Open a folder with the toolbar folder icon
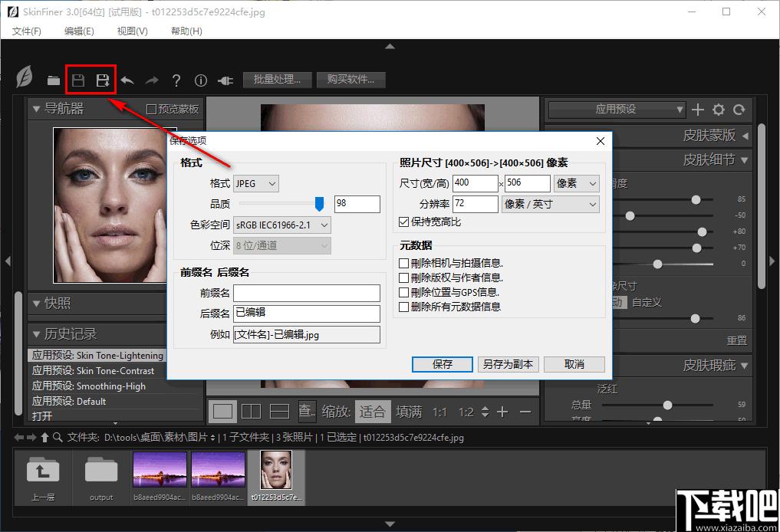780x532 pixels. coord(53,80)
